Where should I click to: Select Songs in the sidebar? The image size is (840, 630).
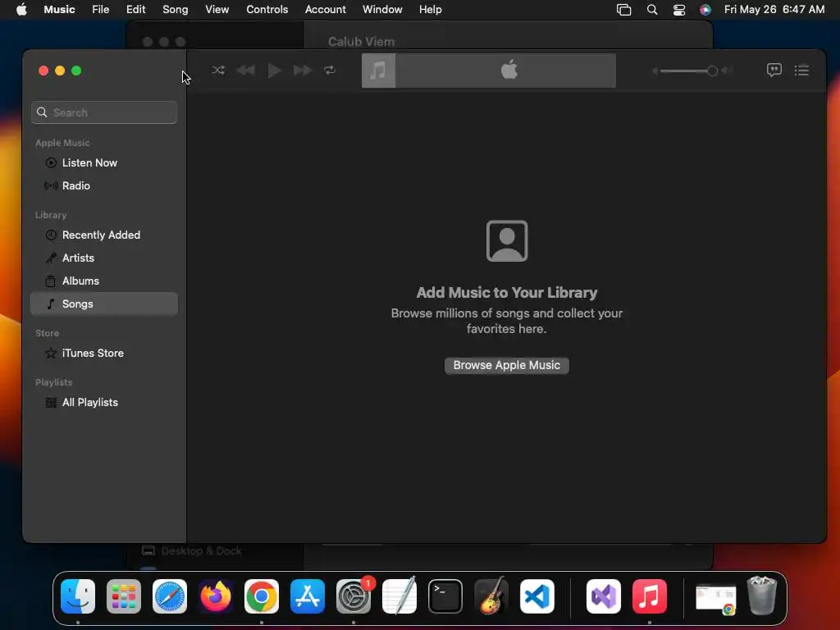[x=104, y=304]
